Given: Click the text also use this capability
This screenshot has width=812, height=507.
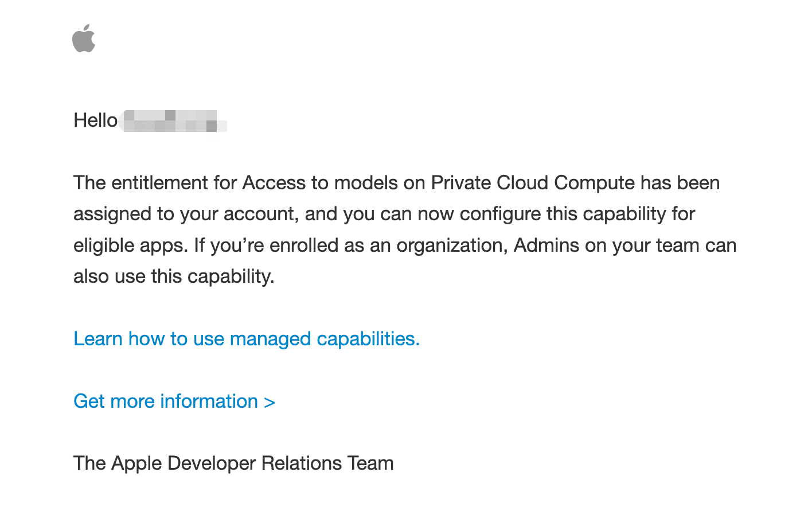Looking at the screenshot, I should [x=174, y=276].
